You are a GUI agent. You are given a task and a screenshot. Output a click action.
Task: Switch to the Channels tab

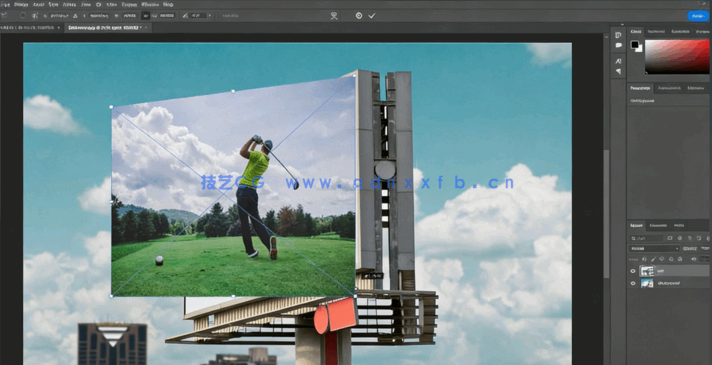(658, 225)
